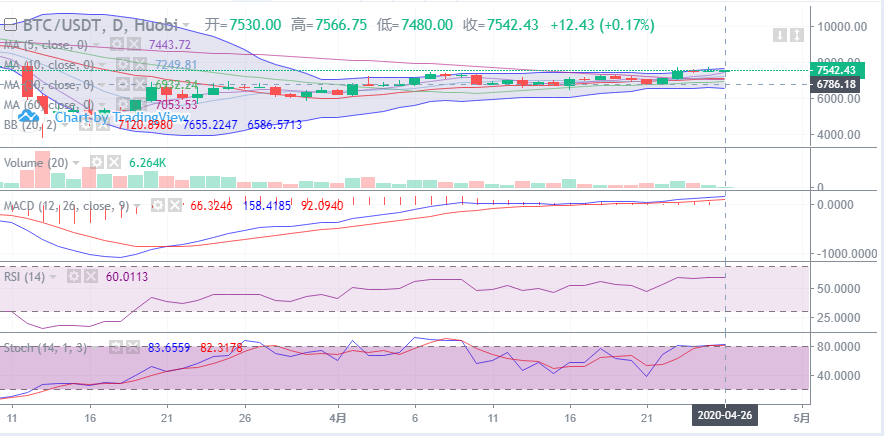Viewport: 884px width, 436px height.
Task: Remove the MA (10, close, 0) indicator
Action: tap(140, 65)
